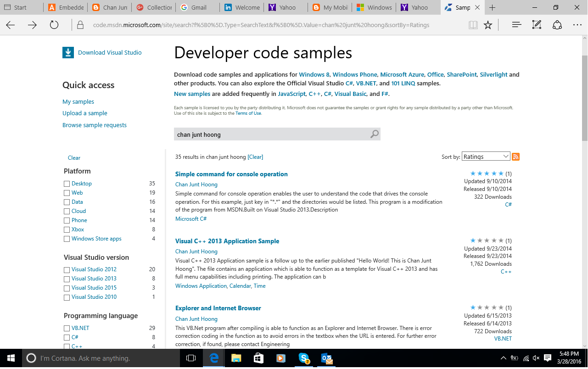The width and height of the screenshot is (588, 369).
Task: Open the Explorer and Internet Browser sample
Action: (x=218, y=308)
